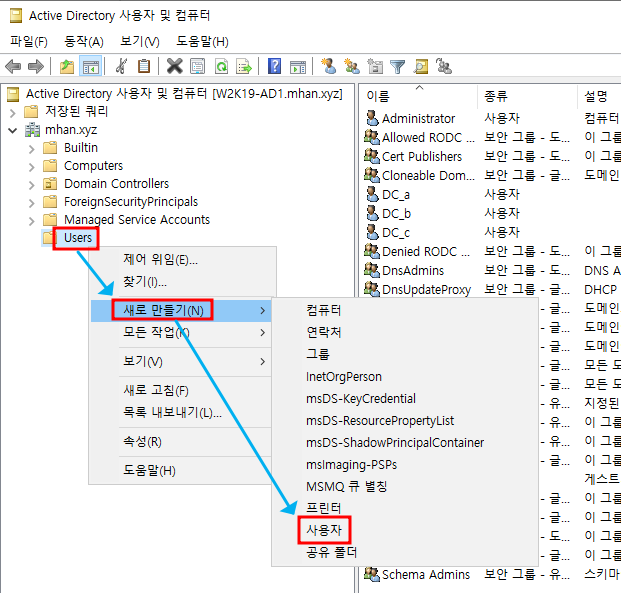Viewport: 621px width, 593px height.
Task: Select msDS-ShadowPrincipalContainer entry
Action: pyautogui.click(x=405, y=442)
